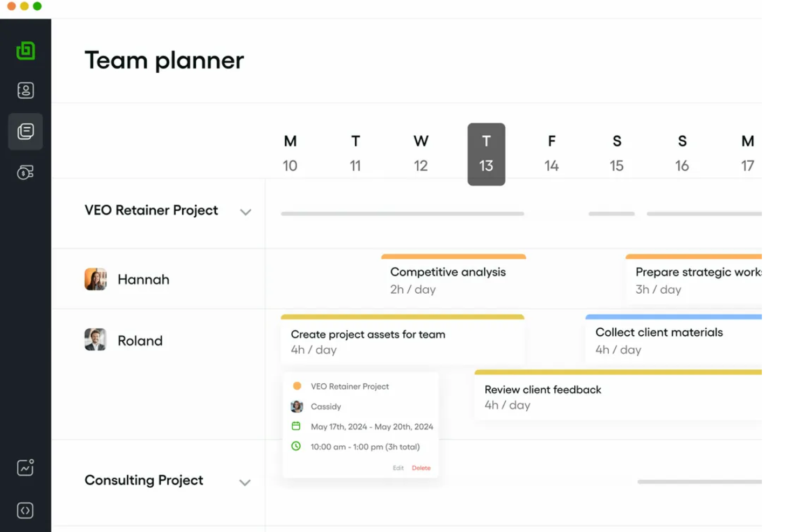Screen dimensions: 798x532
Task: Click the green calendar icon in task popup
Action: [297, 426]
